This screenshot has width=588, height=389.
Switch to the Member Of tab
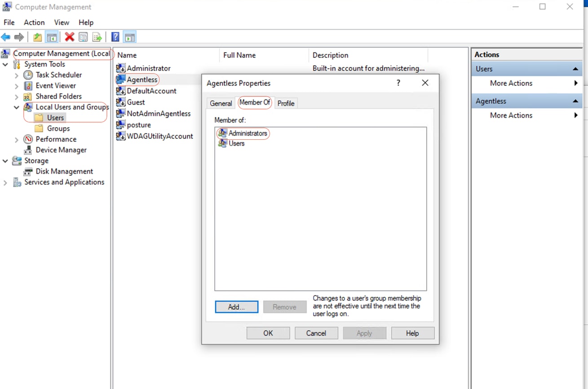click(255, 102)
